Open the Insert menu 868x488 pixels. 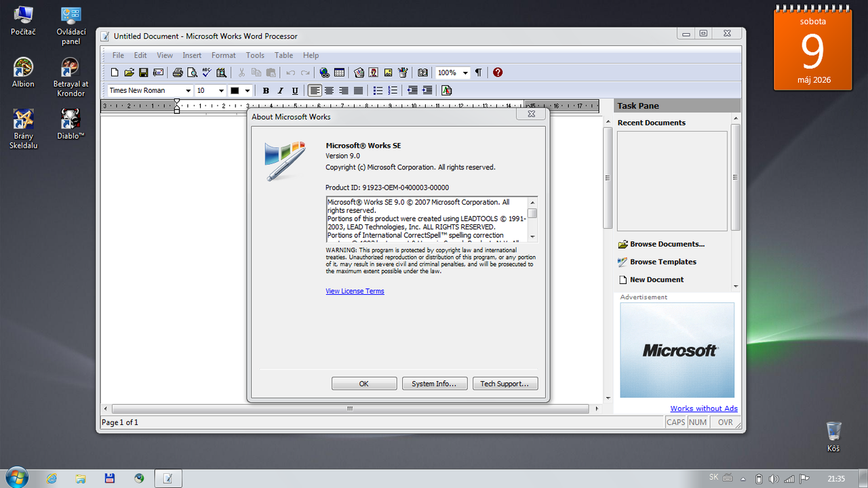pyautogui.click(x=192, y=56)
